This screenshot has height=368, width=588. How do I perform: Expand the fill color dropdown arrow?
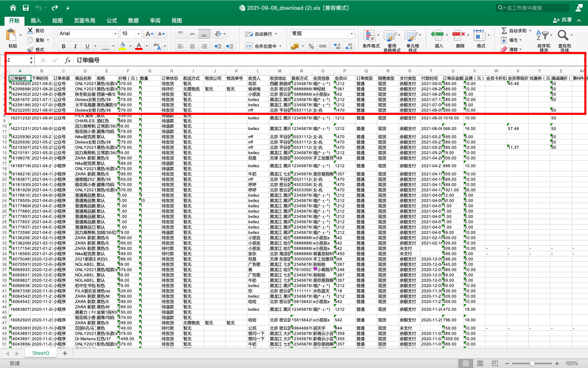tap(130, 46)
